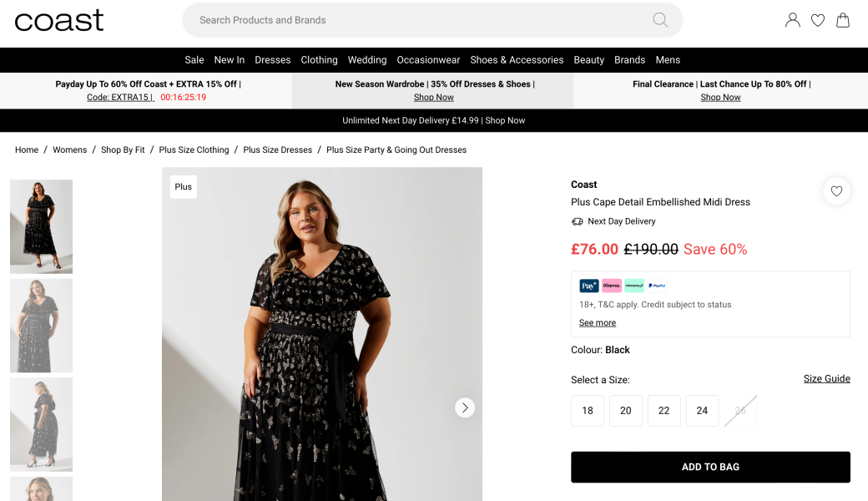The width and height of the screenshot is (868, 501).
Task: Open the wishlist heart in header
Action: (x=818, y=20)
